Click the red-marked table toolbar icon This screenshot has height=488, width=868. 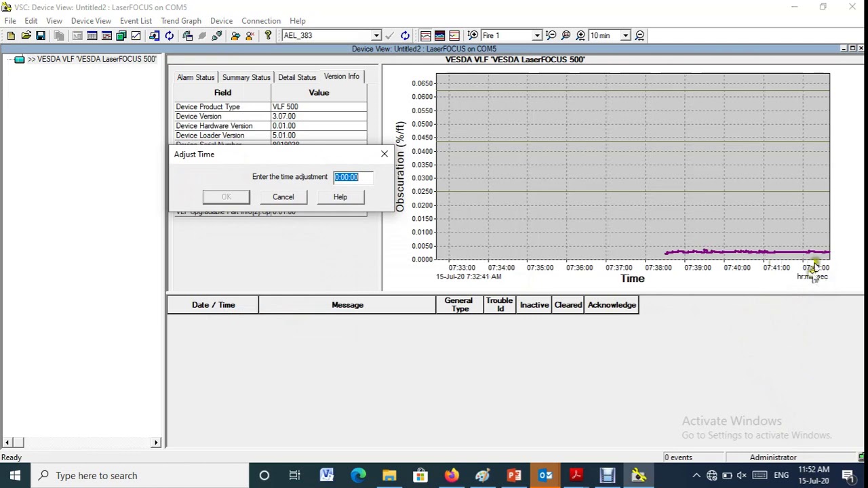tap(107, 35)
